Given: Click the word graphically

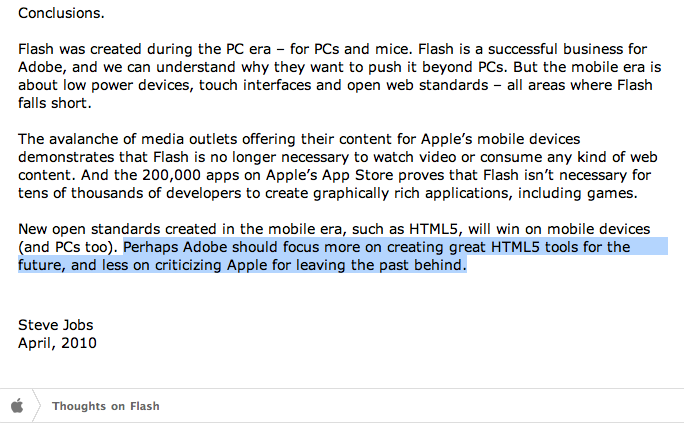Looking at the screenshot, I should tap(351, 193).
